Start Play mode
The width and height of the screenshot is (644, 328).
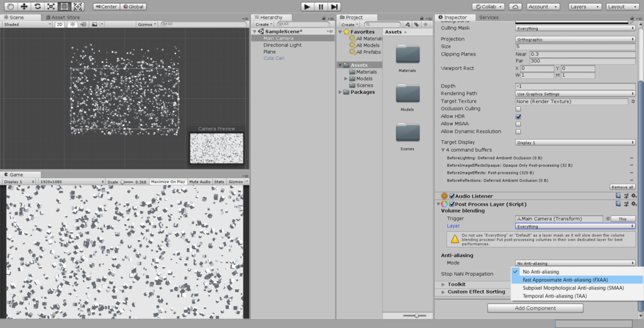pyautogui.click(x=307, y=6)
